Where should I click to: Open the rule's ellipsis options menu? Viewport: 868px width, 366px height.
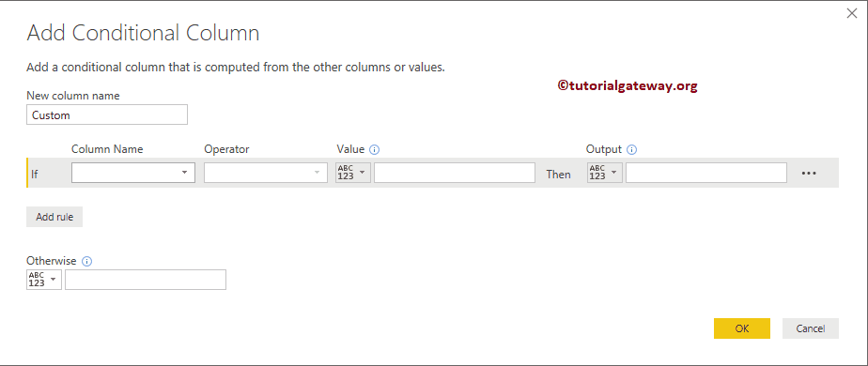[809, 173]
